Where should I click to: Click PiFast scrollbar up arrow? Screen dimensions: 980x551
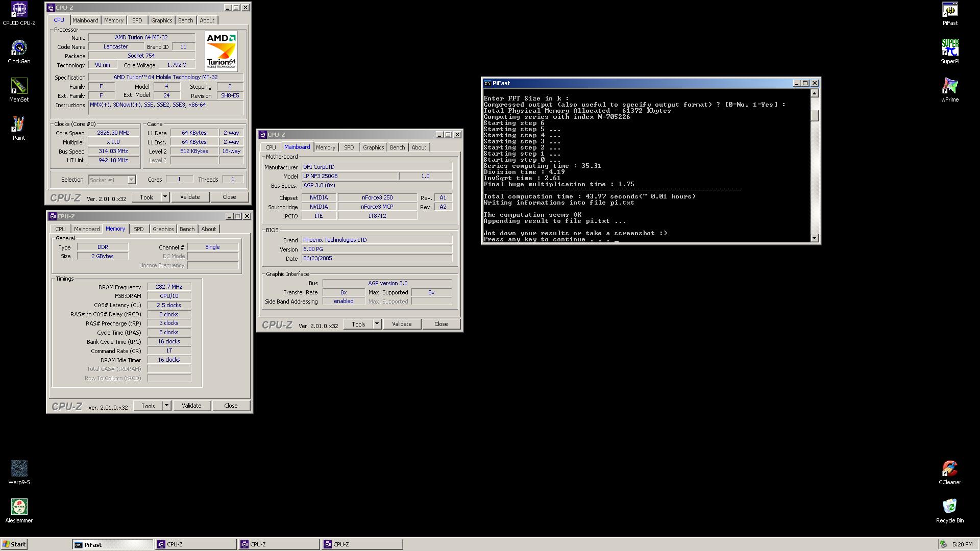tap(815, 93)
